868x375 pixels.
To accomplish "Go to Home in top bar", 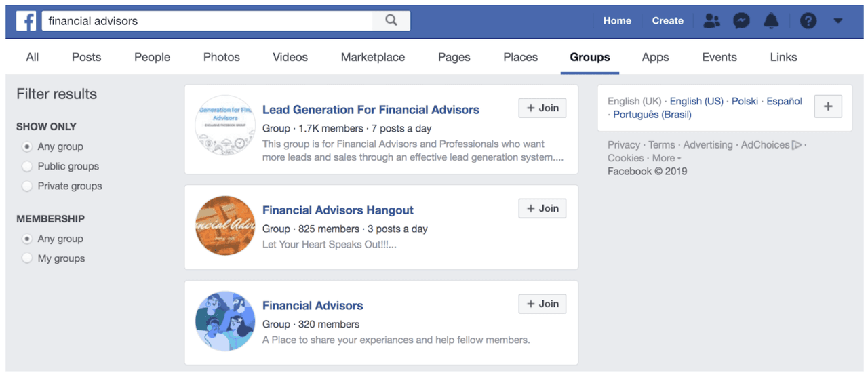I will click(616, 21).
